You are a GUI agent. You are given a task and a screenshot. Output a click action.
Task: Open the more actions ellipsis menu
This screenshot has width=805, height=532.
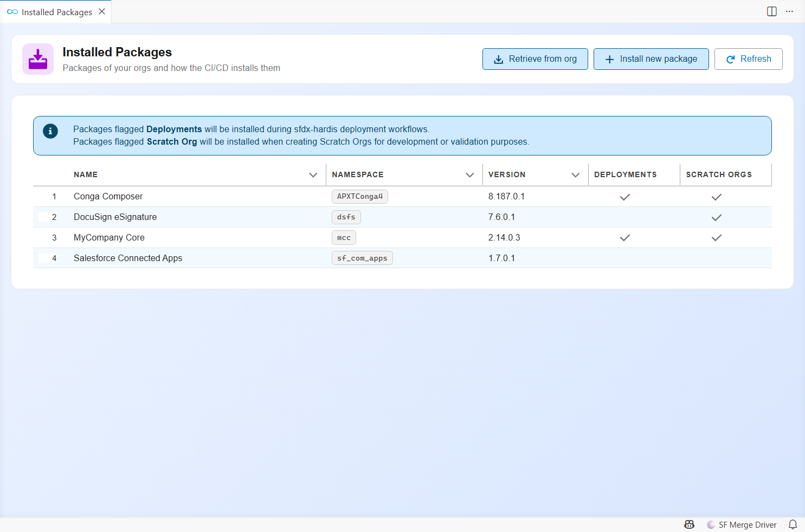point(789,11)
